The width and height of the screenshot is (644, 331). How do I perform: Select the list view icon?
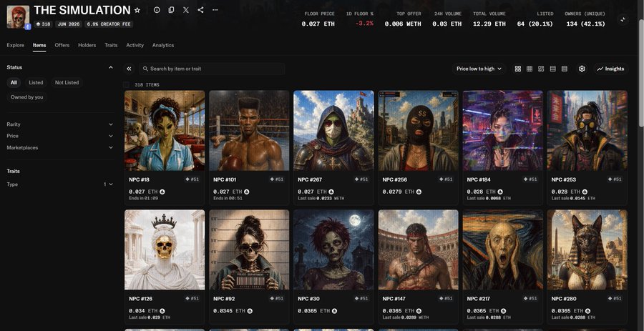tap(553, 69)
